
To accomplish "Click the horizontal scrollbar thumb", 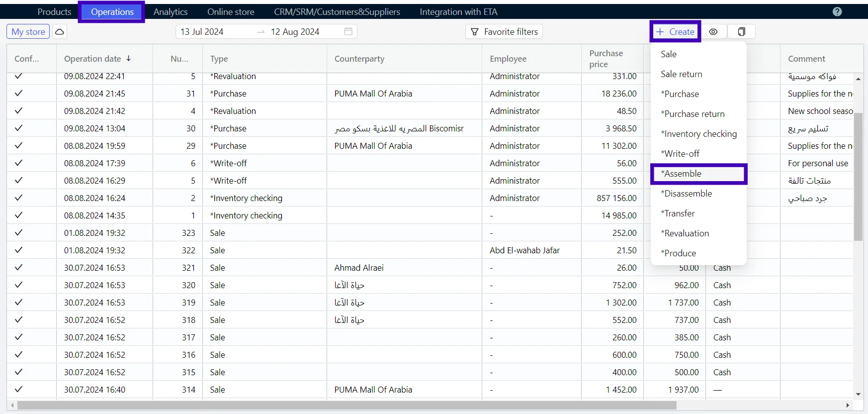I will click(347, 406).
